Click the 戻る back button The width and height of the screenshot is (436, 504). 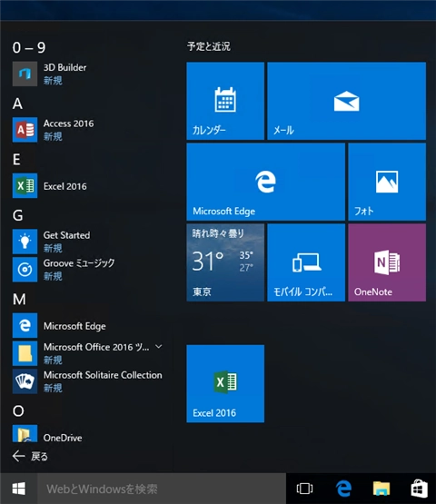click(30, 456)
